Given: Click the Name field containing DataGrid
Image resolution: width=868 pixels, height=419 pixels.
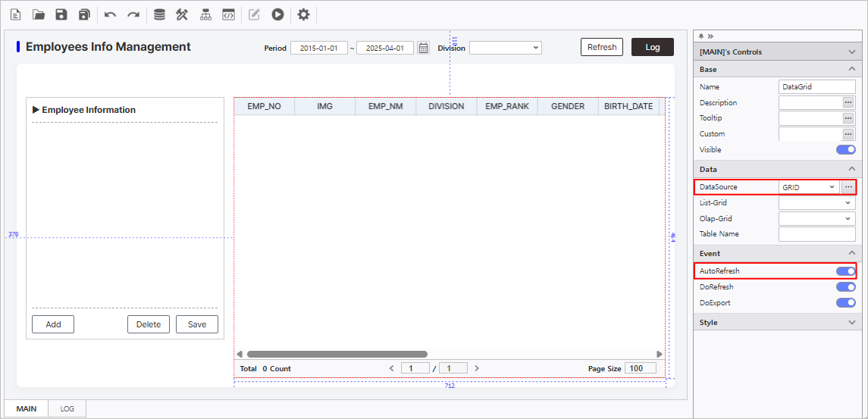Looking at the screenshot, I should (817, 87).
